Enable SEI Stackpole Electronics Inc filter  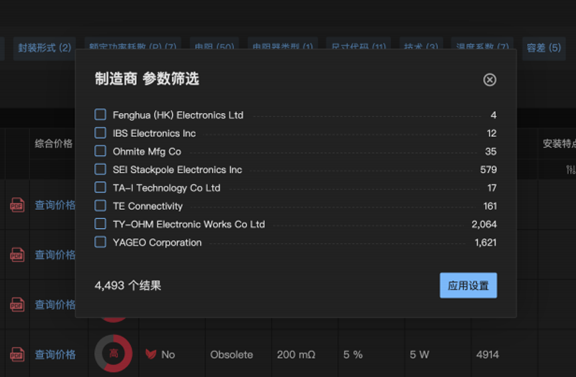click(x=100, y=169)
